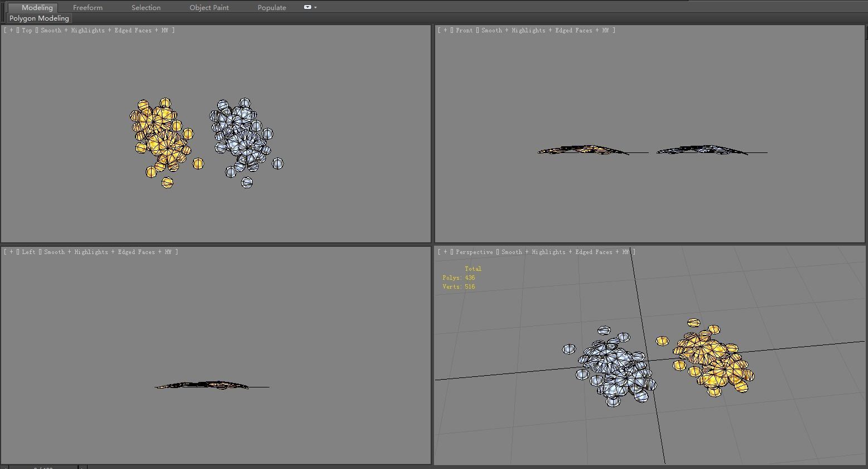This screenshot has height=469, width=868.
Task: Open the Front viewport [+] general menu
Action: point(445,30)
